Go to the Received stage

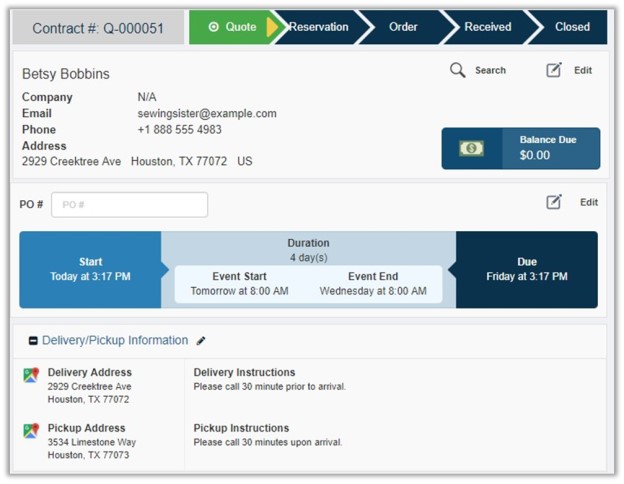pyautogui.click(x=488, y=27)
